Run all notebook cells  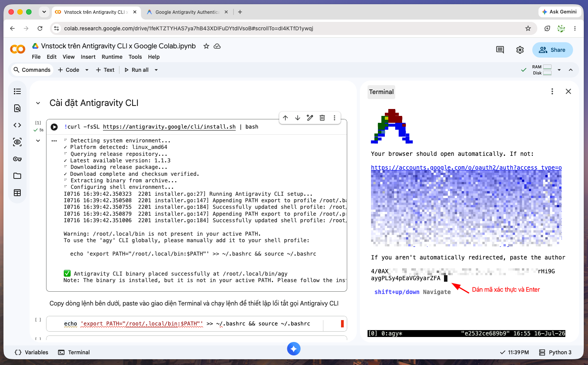coord(136,70)
